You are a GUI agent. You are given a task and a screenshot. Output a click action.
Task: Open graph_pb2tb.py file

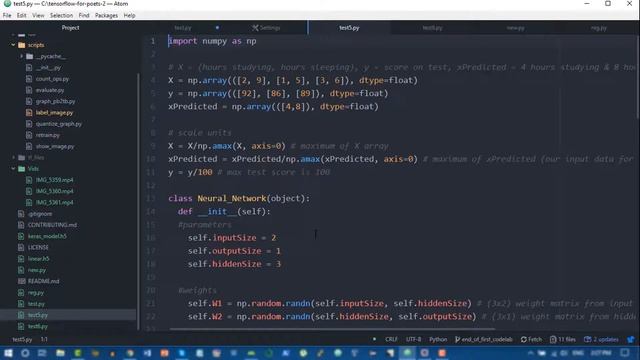coord(55,101)
